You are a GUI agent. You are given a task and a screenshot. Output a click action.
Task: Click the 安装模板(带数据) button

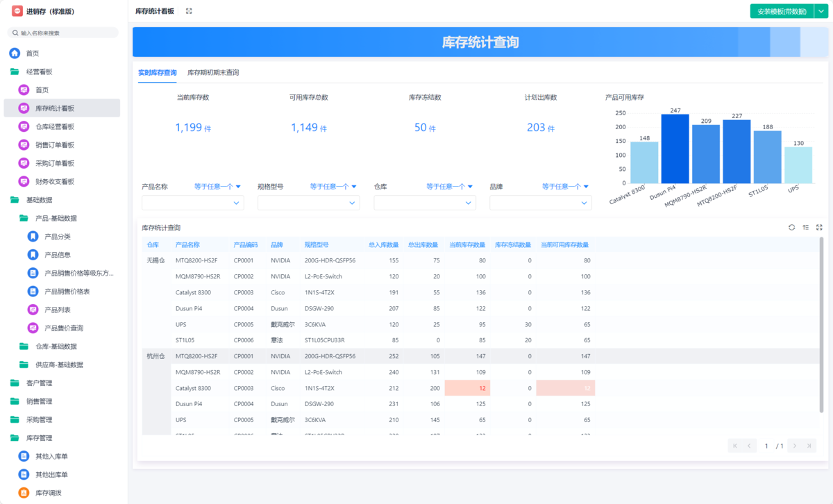(x=781, y=11)
